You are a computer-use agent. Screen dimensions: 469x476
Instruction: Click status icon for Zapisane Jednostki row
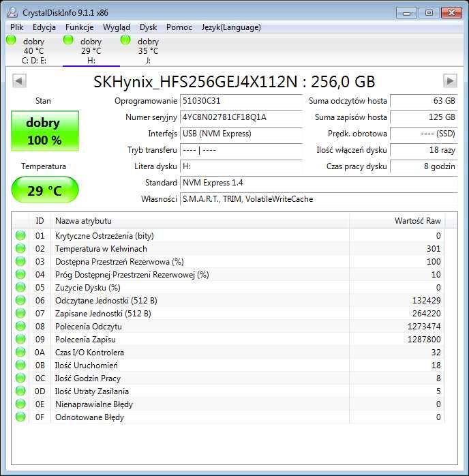20,313
